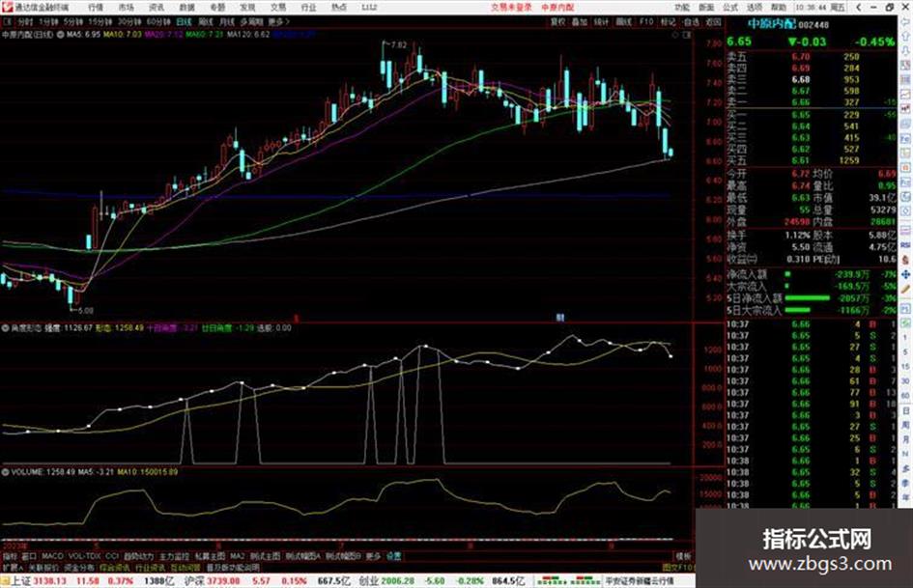This screenshot has width=913, height=588.
Task: Click yellow icon left of 上证 in status bar
Action: point(5,581)
